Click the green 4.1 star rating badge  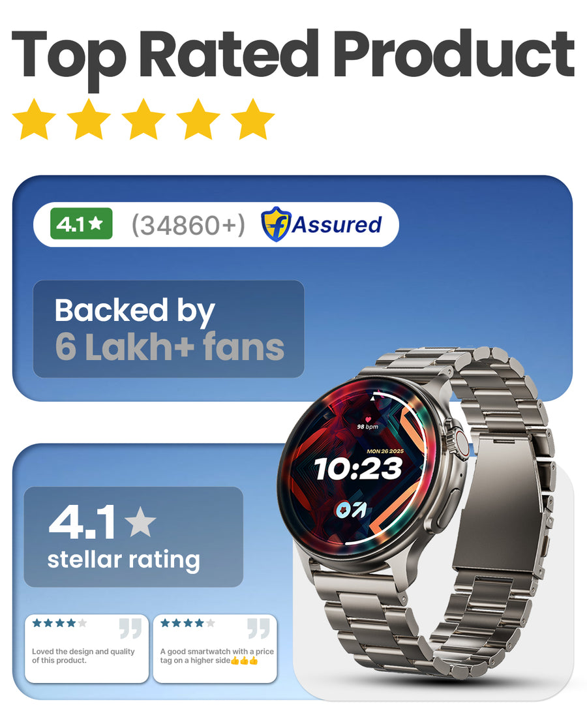82,224
